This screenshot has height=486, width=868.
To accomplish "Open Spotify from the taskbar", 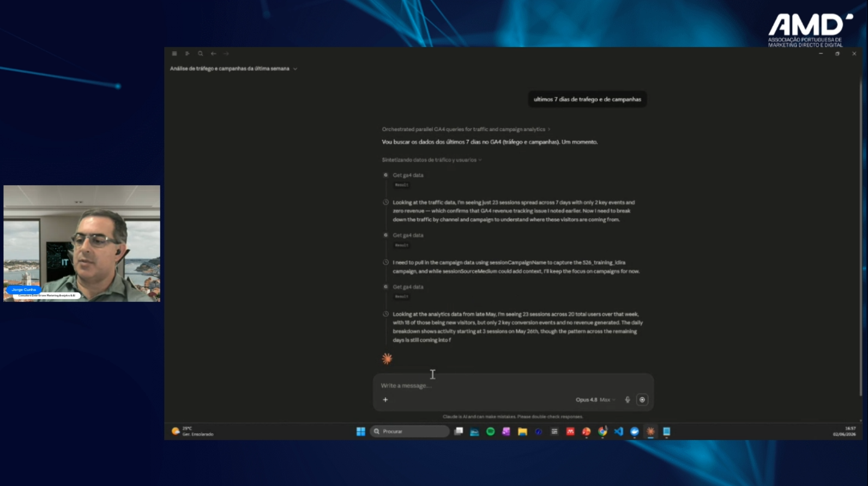I will [490, 431].
